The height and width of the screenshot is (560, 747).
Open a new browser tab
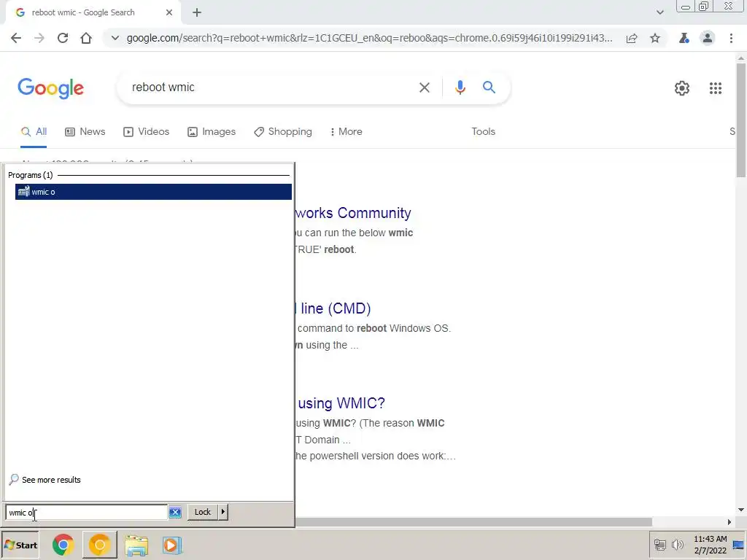tap(197, 13)
